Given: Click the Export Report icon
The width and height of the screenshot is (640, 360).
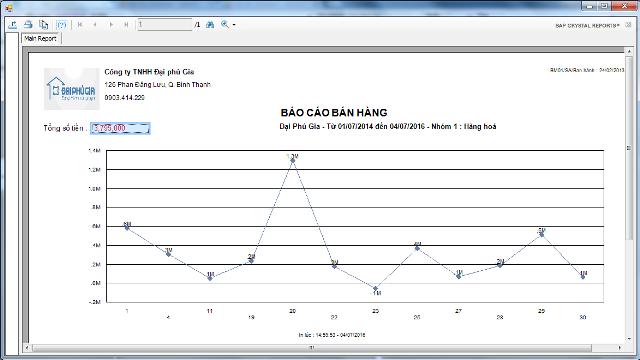Looking at the screenshot, I should coord(13,24).
